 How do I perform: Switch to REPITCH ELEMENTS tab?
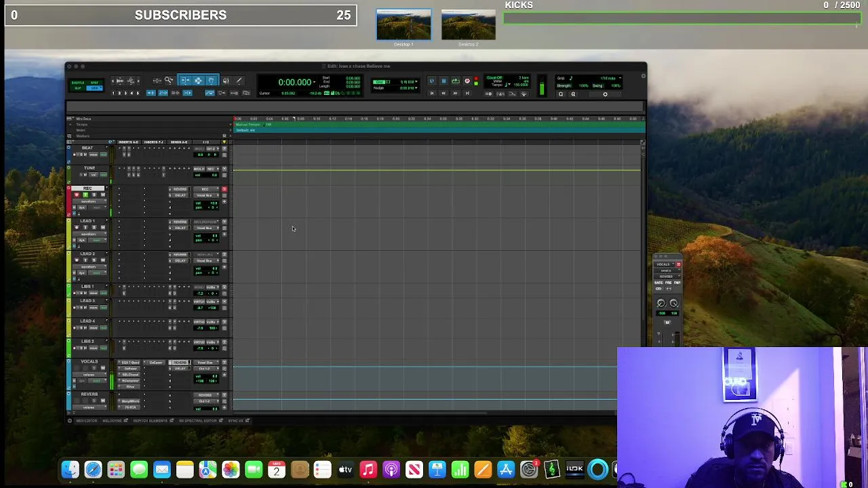pyautogui.click(x=150, y=421)
